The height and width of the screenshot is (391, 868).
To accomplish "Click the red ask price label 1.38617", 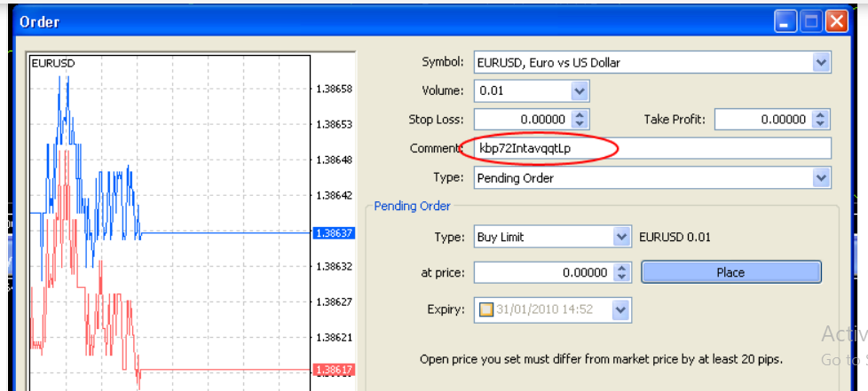I will click(334, 369).
